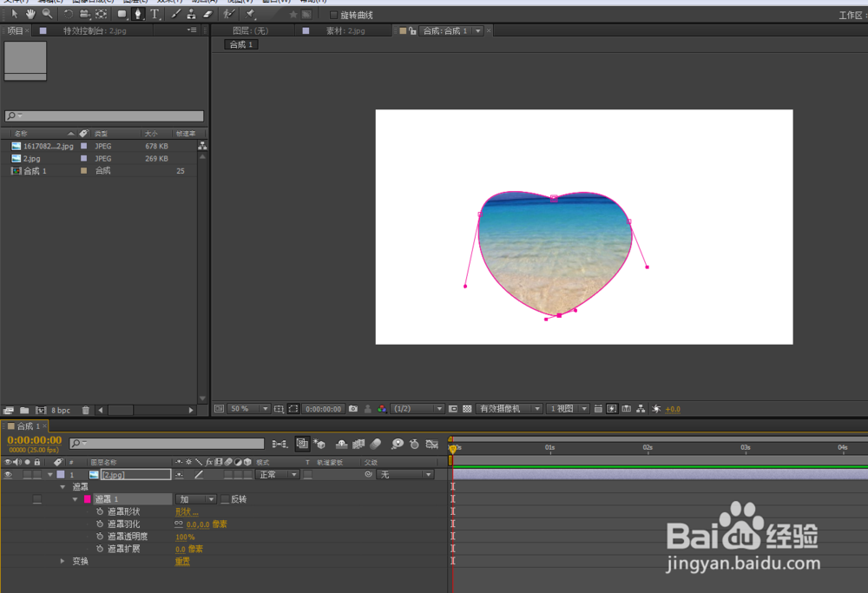Click the fast previews icon in viewer

point(612,409)
